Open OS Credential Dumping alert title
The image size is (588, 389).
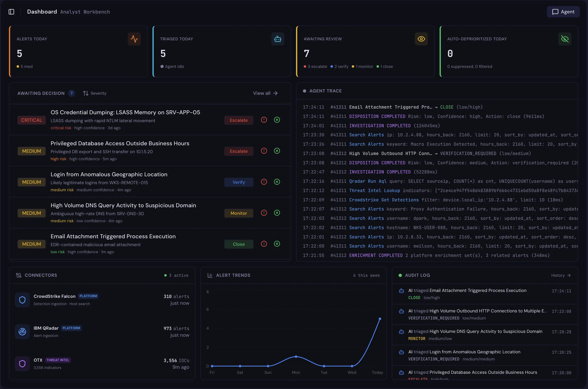[125, 112]
